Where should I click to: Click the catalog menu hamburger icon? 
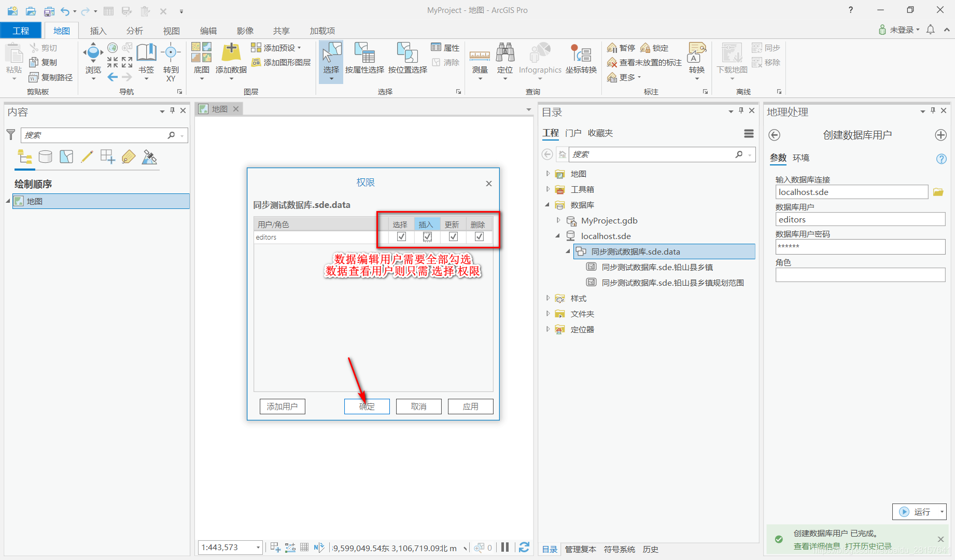pyautogui.click(x=749, y=134)
